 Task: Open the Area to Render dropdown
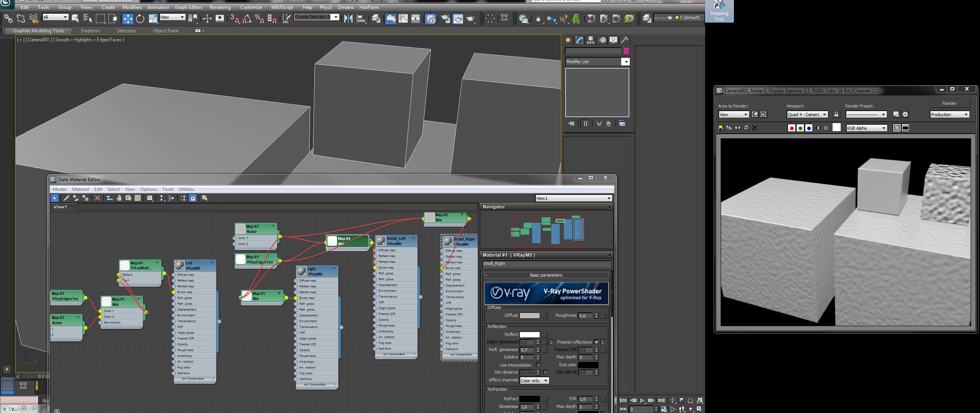pyautogui.click(x=734, y=115)
